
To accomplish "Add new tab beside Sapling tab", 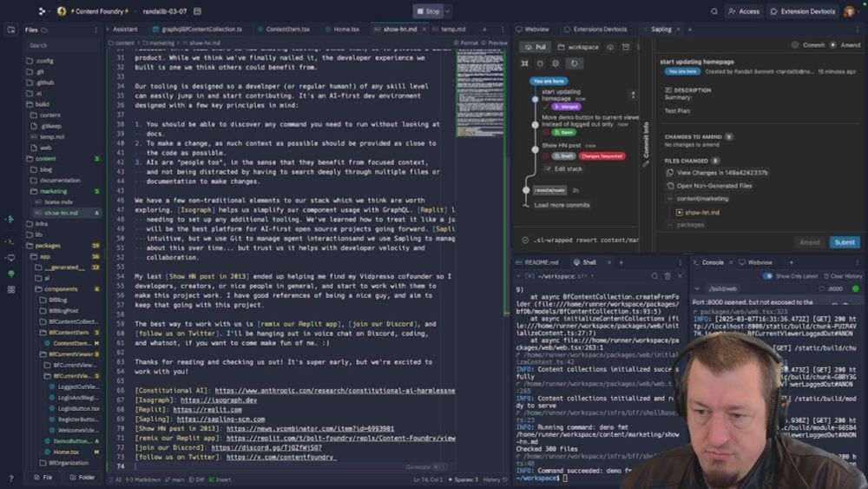I will pos(690,30).
